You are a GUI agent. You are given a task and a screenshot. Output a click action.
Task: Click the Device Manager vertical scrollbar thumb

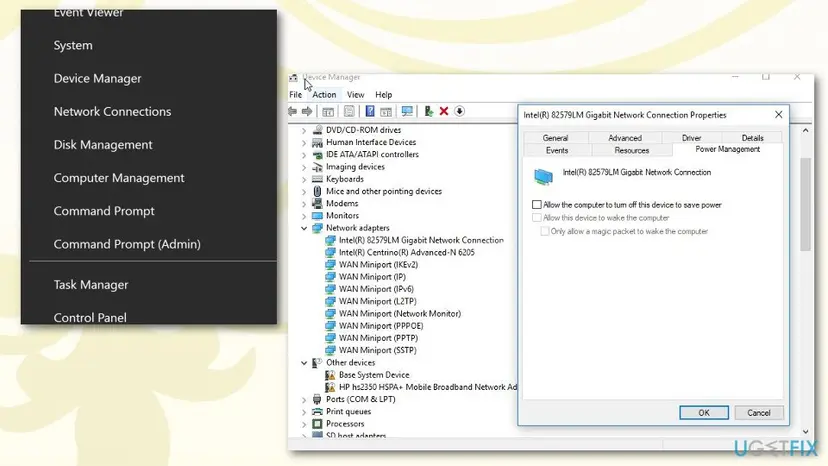(805, 204)
